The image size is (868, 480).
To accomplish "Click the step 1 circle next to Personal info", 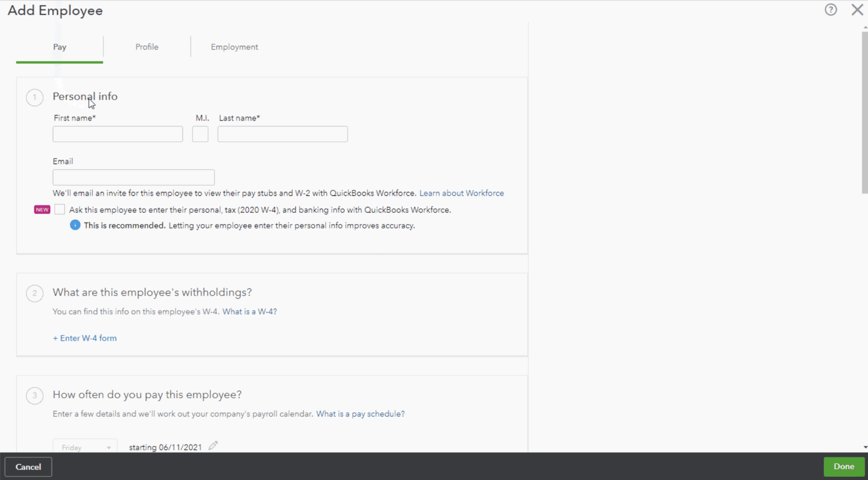I will coord(34,97).
